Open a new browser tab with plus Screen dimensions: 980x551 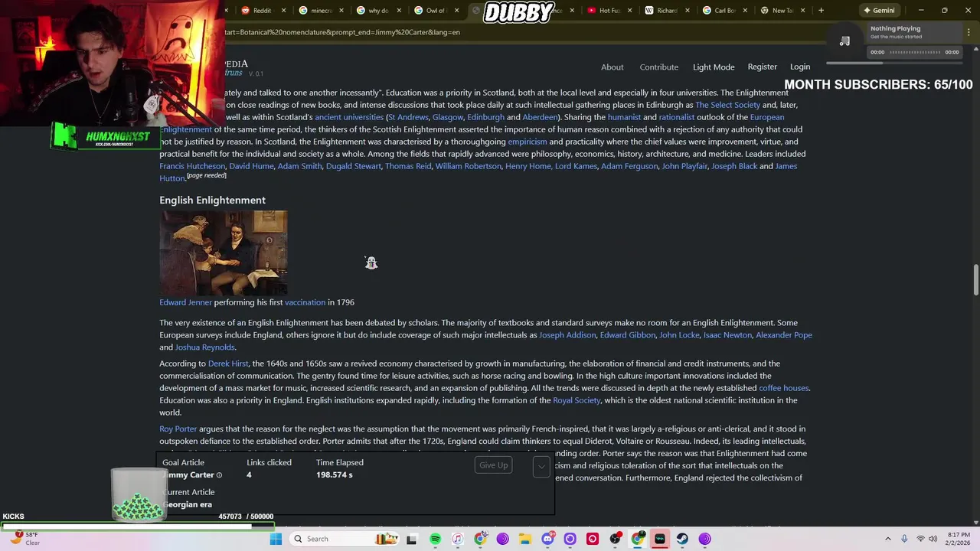[821, 10]
